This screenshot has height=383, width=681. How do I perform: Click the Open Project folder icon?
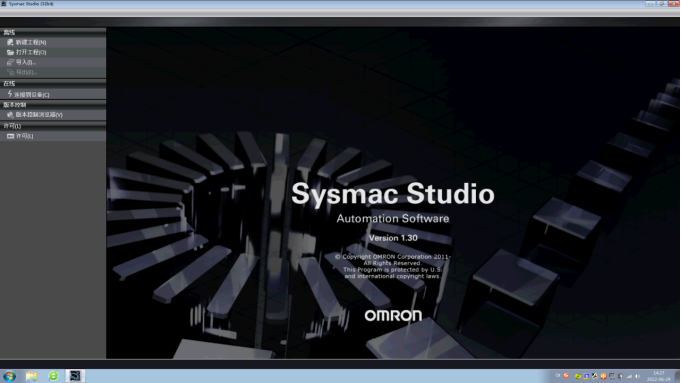pos(10,52)
